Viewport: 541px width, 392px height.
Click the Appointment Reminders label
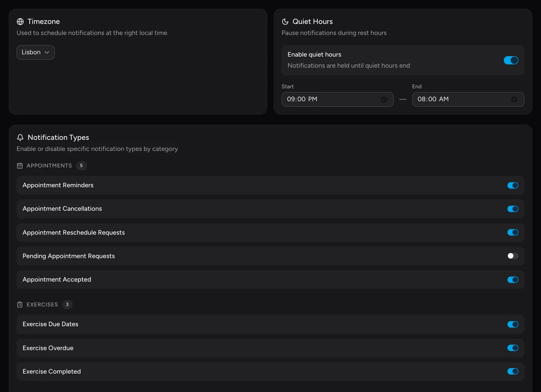tap(58, 185)
